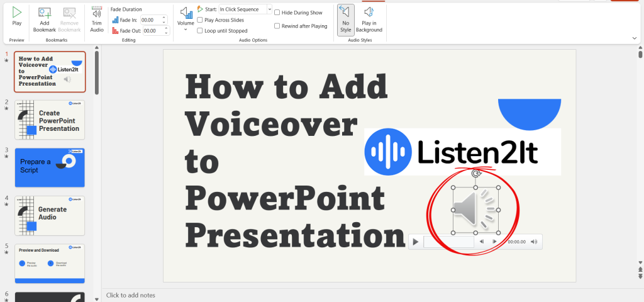
Task: Click the rotate handle above the audio icon
Action: coord(475,174)
